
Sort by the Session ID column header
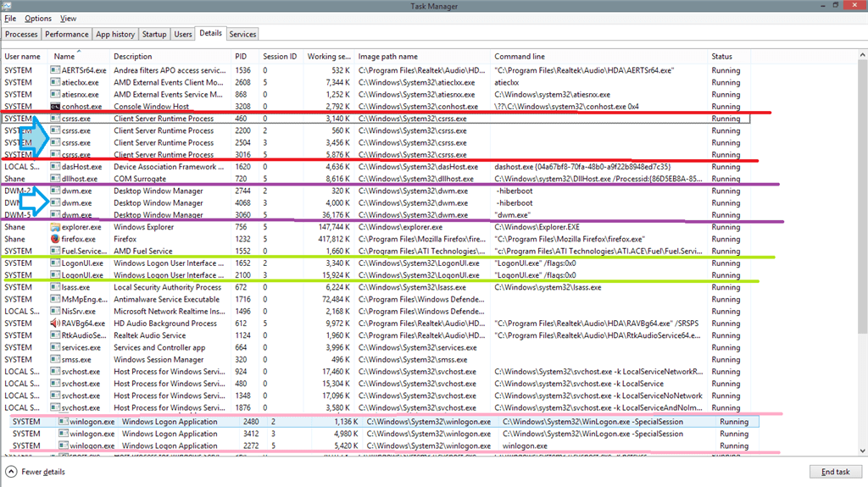[280, 57]
